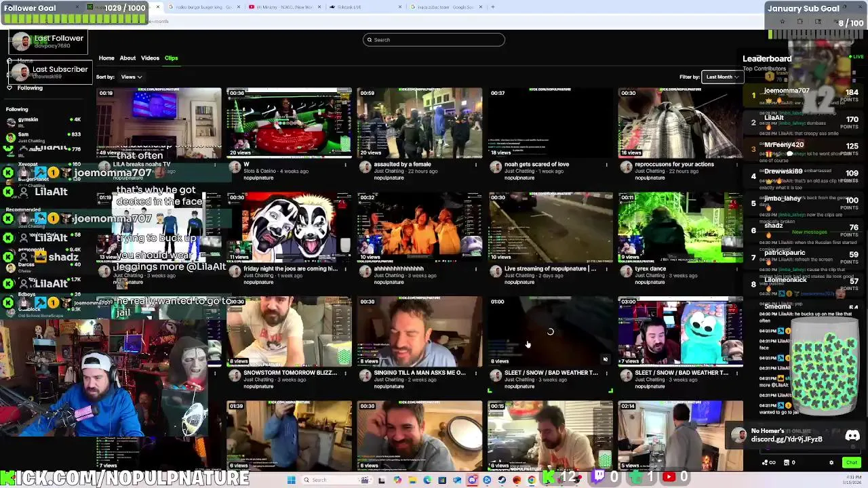This screenshot has height=488, width=868.
Task: Open File Explorer from the taskbar
Action: pos(412,480)
